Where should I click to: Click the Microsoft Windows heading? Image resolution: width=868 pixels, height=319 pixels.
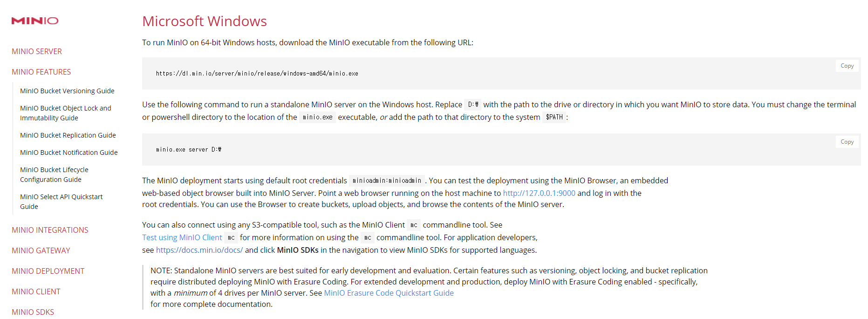(x=205, y=21)
